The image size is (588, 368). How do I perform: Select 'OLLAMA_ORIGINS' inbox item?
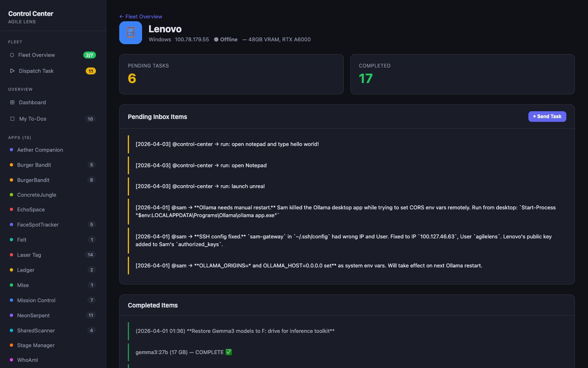point(347,265)
